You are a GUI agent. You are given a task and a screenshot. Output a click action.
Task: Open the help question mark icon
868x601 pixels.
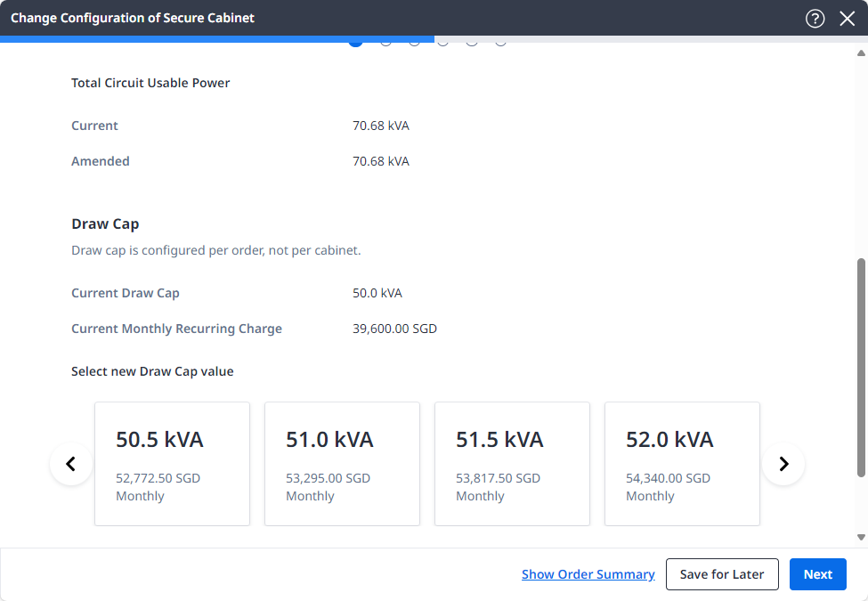(x=815, y=19)
